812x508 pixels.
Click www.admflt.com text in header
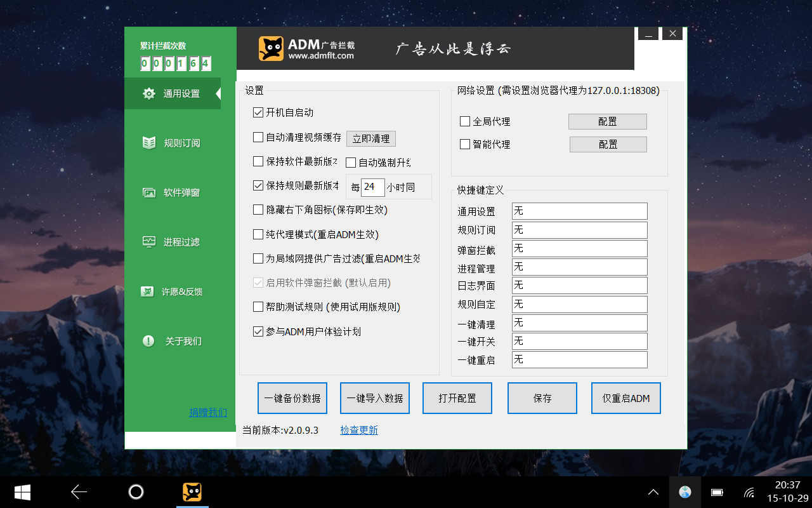(x=321, y=56)
